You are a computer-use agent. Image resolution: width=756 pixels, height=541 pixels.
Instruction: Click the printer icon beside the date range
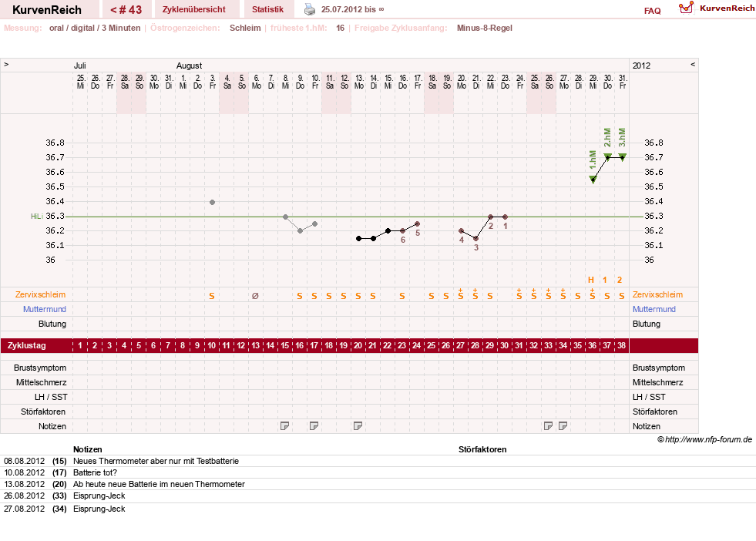pyautogui.click(x=310, y=9)
